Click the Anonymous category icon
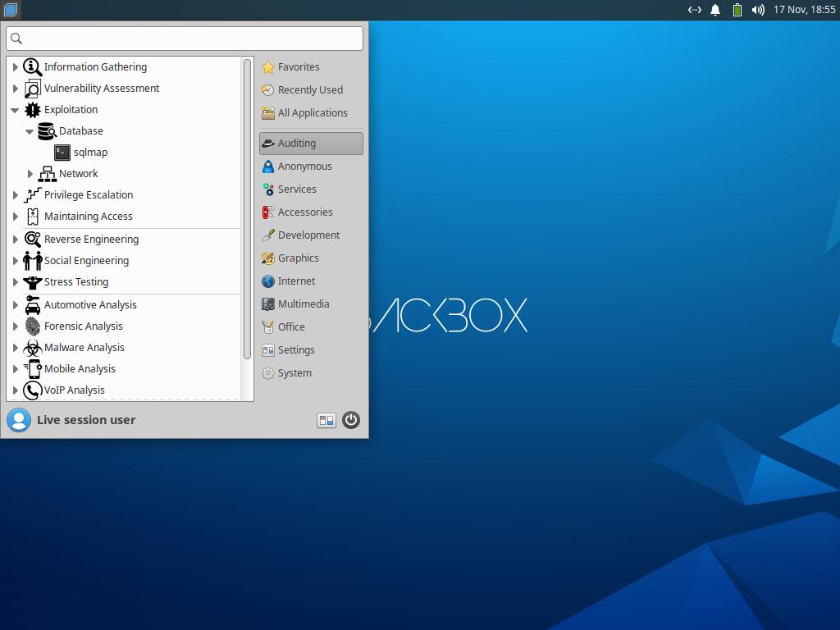This screenshot has width=840, height=630. tap(268, 167)
